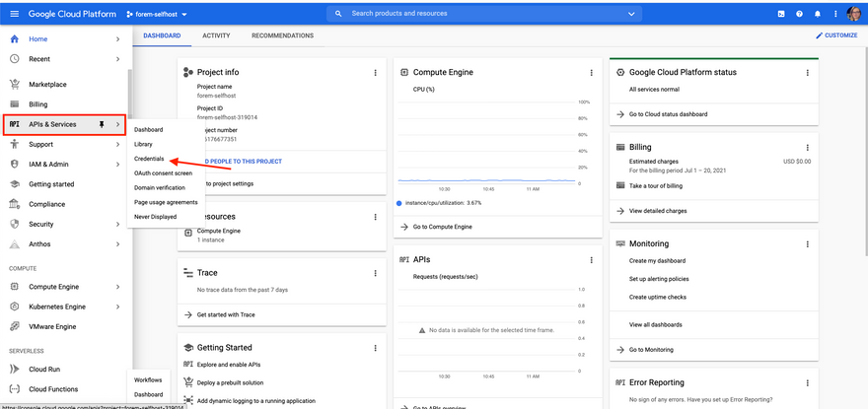Click Explore and enable APIs link
868x409 pixels.
click(229, 365)
